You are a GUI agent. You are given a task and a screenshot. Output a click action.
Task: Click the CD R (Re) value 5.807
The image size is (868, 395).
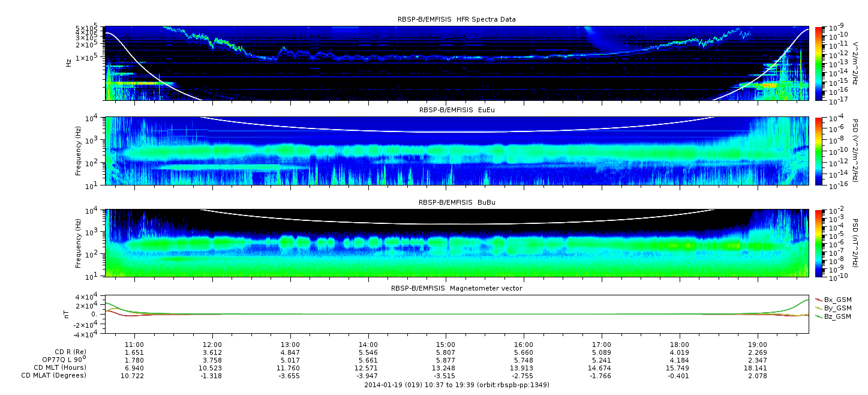point(446,352)
